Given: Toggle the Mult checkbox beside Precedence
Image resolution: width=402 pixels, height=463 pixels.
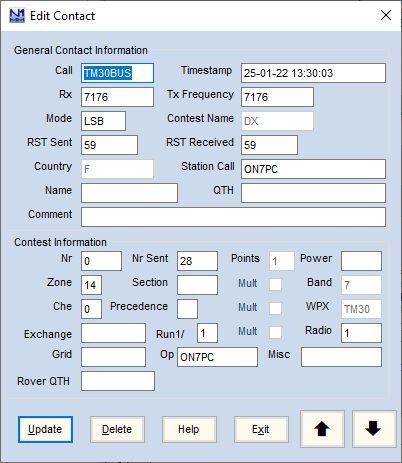Looking at the screenshot, I should point(275,309).
